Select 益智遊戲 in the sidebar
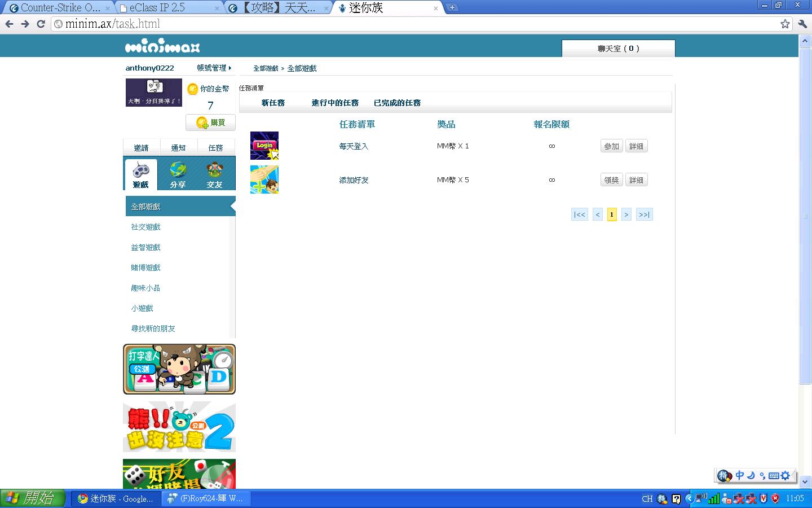The width and height of the screenshot is (812, 508). click(x=146, y=247)
